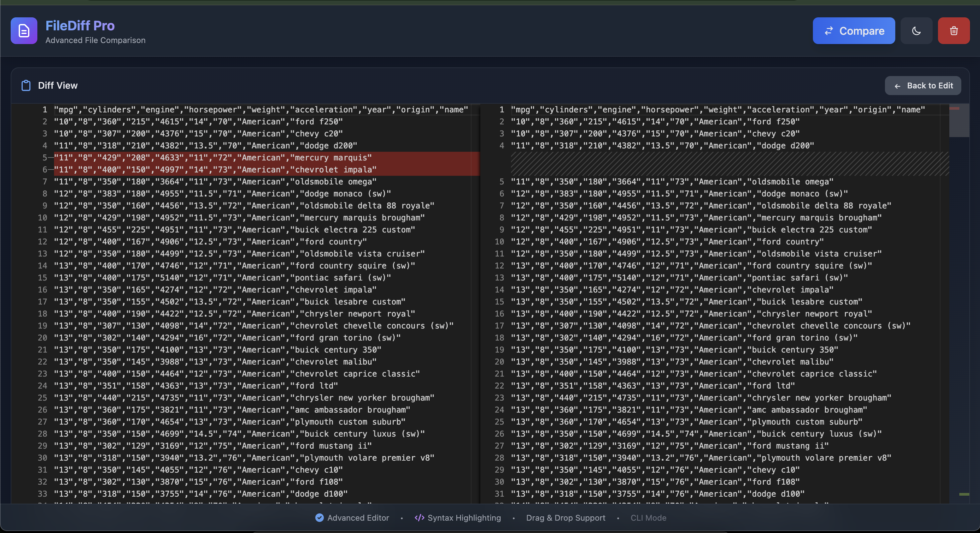Viewport: 980px width, 533px height.
Task: Click the FileDiff Pro document logo icon
Action: tap(24, 31)
